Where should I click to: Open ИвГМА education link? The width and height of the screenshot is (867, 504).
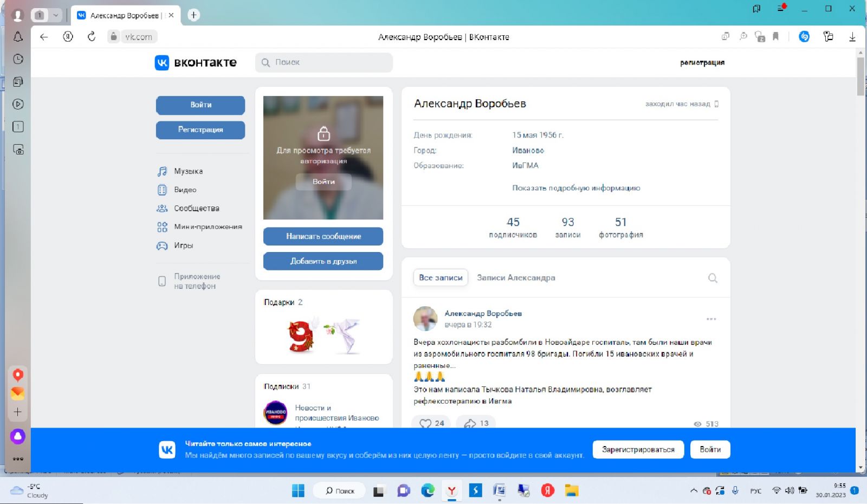(525, 165)
